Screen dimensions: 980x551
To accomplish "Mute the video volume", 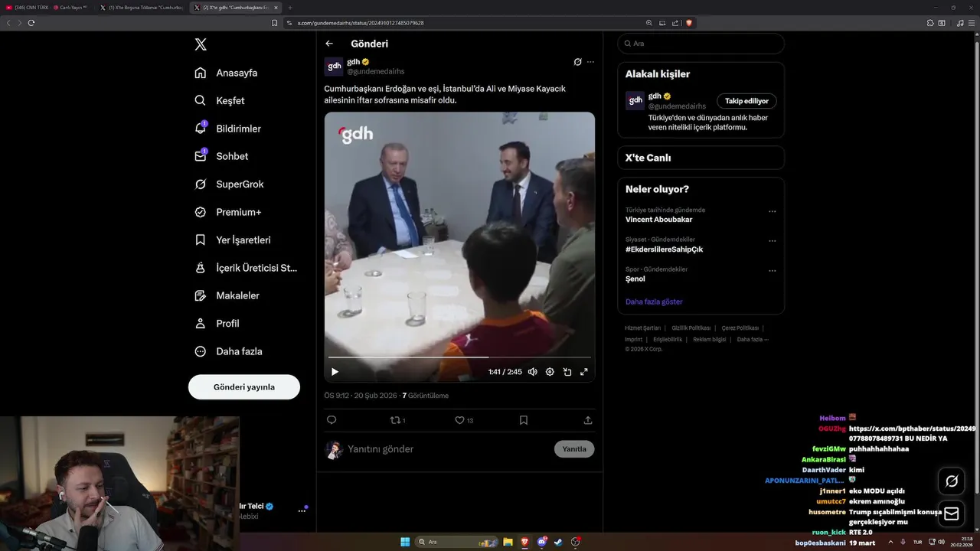I will (x=533, y=372).
